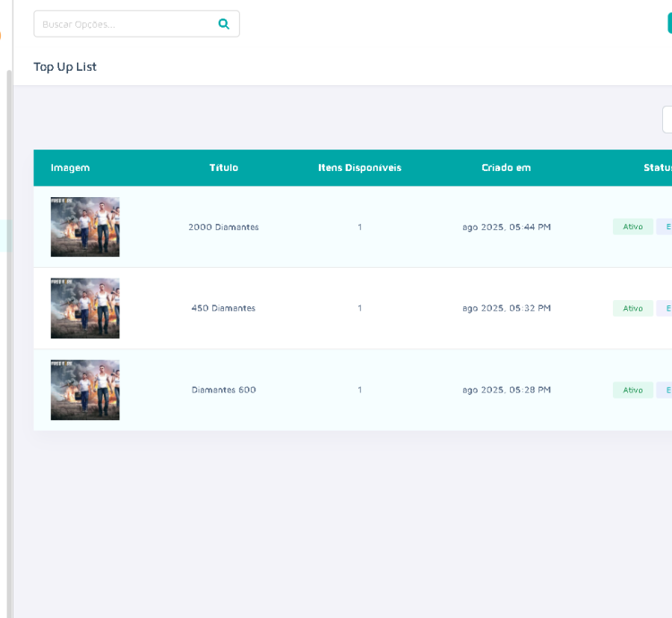Click the Ativo badge for Diamantes 600
This screenshot has height=618, width=672.
[x=633, y=390]
